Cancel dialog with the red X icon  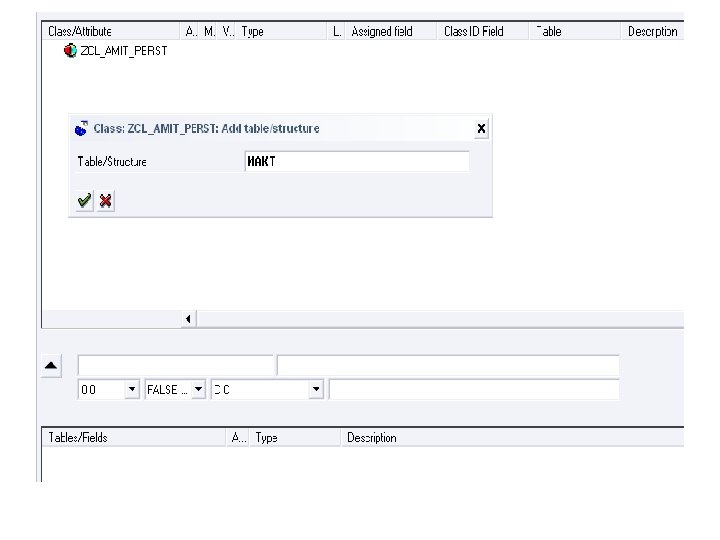tap(106, 201)
